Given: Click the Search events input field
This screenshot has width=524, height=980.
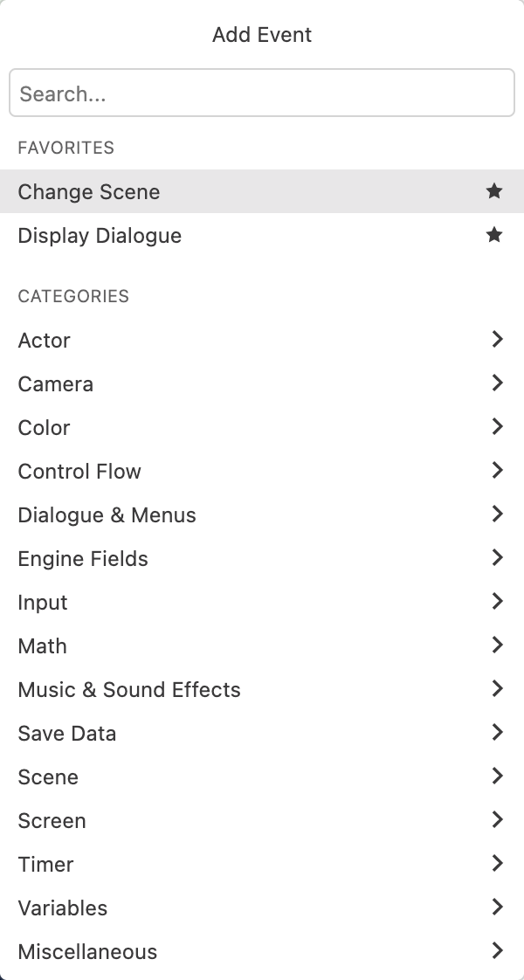Looking at the screenshot, I should [262, 93].
